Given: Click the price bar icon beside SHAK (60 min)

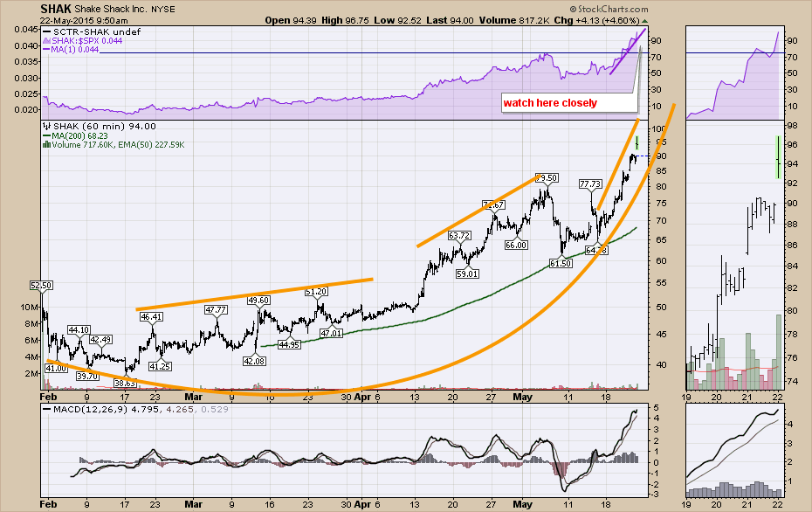Looking at the screenshot, I should point(46,126).
